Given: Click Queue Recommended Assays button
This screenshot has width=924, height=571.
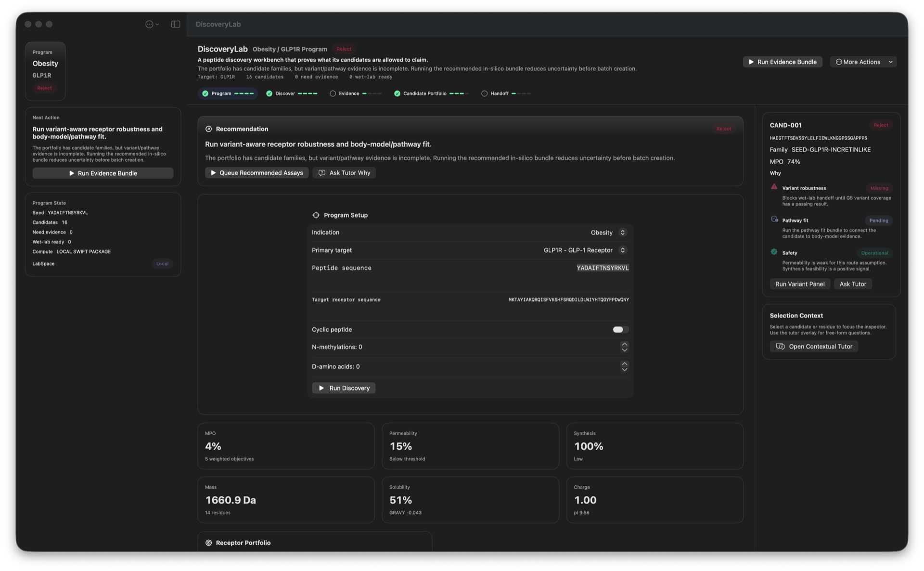Looking at the screenshot, I should click(257, 173).
